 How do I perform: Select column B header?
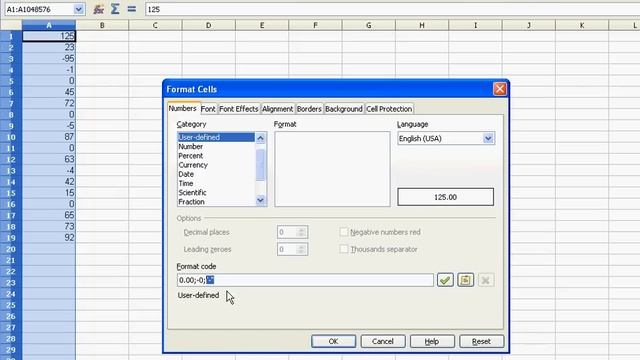tap(102, 25)
